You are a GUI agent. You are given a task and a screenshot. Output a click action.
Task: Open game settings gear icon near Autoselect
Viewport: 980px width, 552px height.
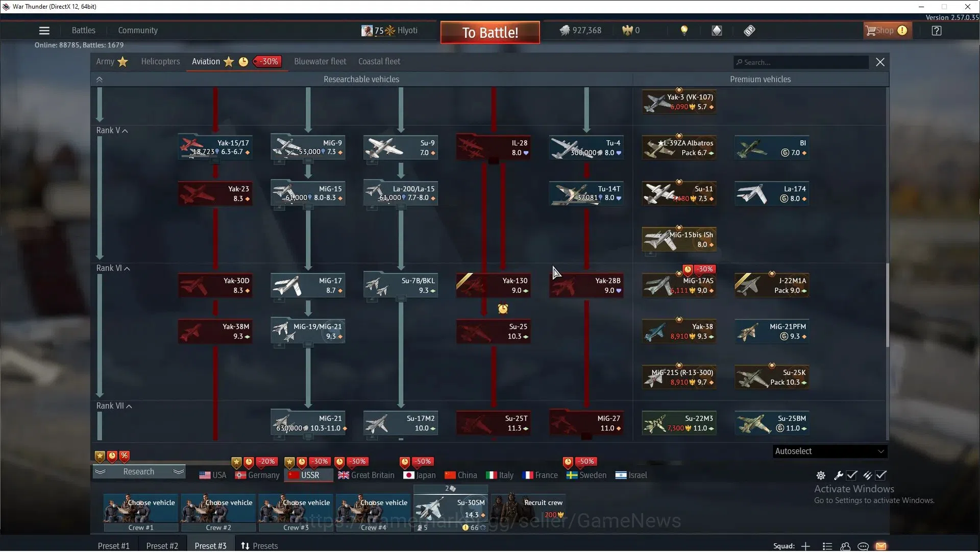820,476
